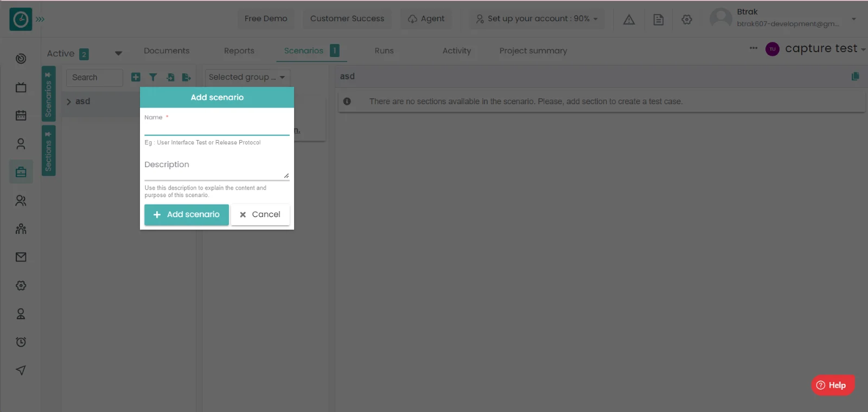Viewport: 868px width, 412px height.
Task: Click the Name input field in dialog
Action: [217, 129]
